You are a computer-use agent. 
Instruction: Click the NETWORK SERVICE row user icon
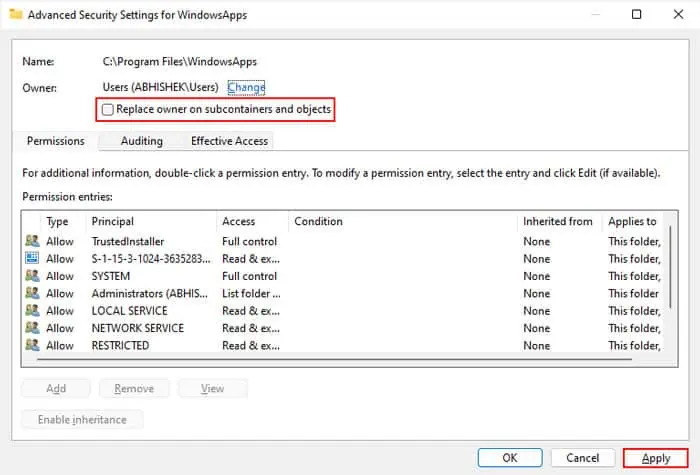[x=32, y=328]
